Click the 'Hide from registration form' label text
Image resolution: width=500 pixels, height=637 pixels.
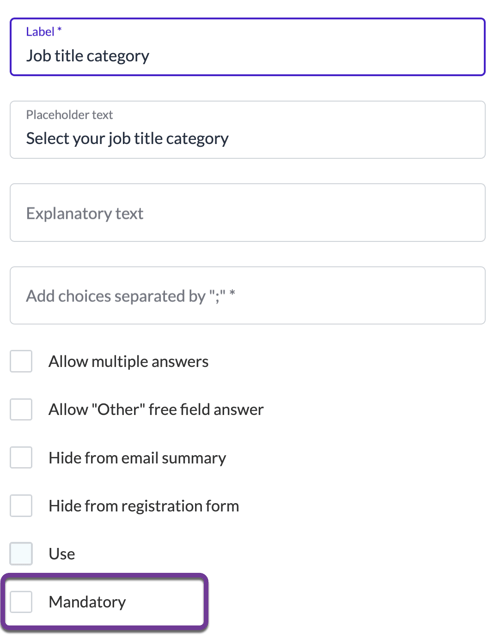pos(144,506)
